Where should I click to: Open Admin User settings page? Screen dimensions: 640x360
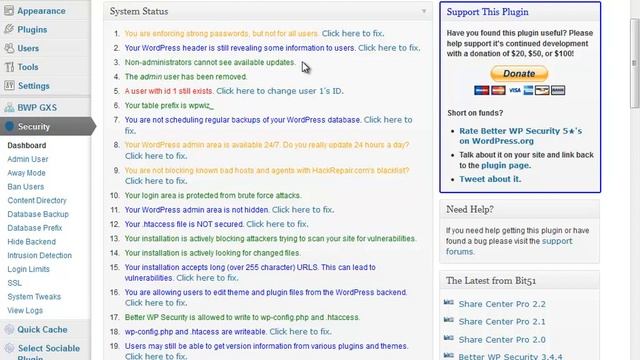point(28,159)
